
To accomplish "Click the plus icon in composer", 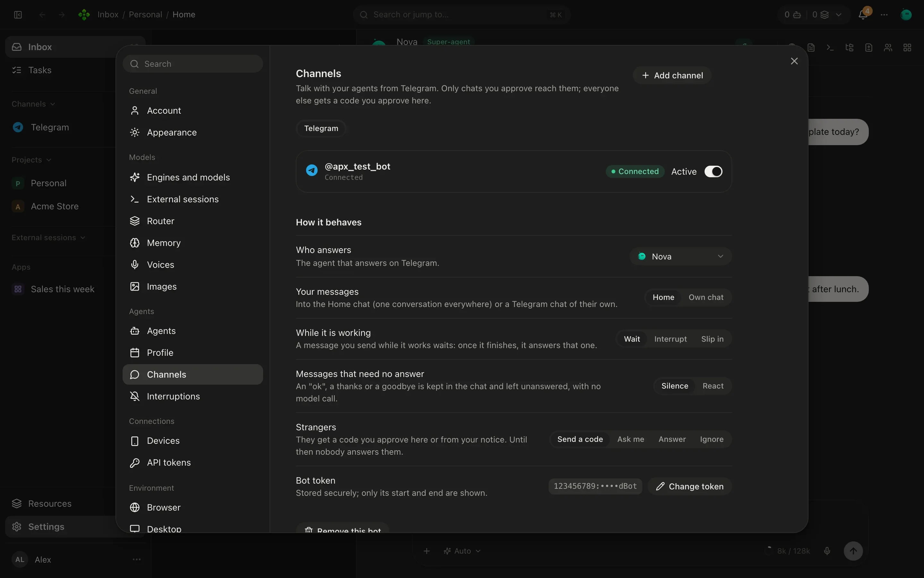I will (x=427, y=551).
